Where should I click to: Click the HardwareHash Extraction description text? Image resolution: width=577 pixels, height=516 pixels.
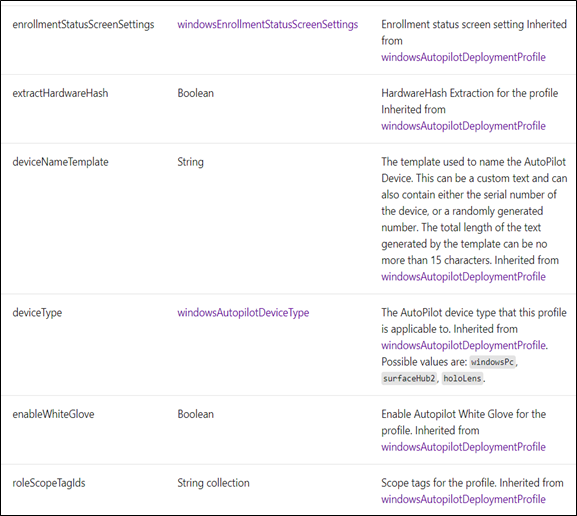[470, 101]
